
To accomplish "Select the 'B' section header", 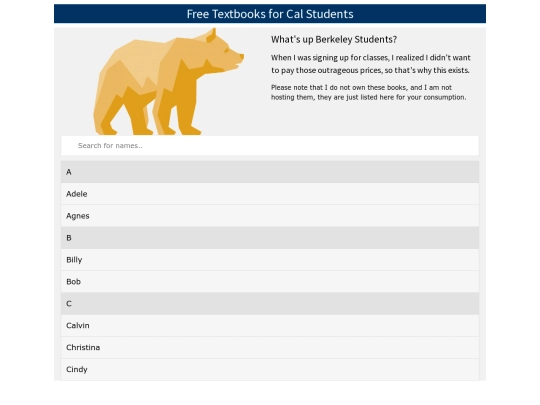I will [270, 238].
